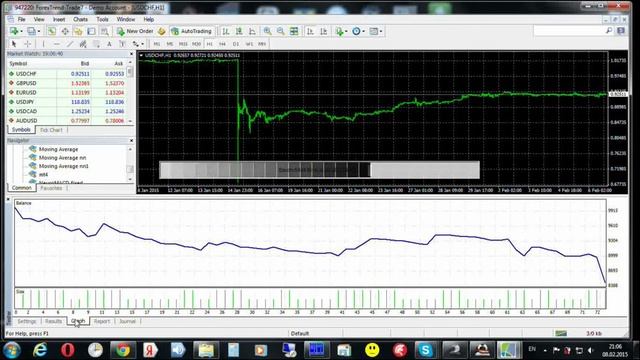Viewport: 640px width, 360px height.
Task: Toggle the Navigator panel icon
Action: coord(78,31)
